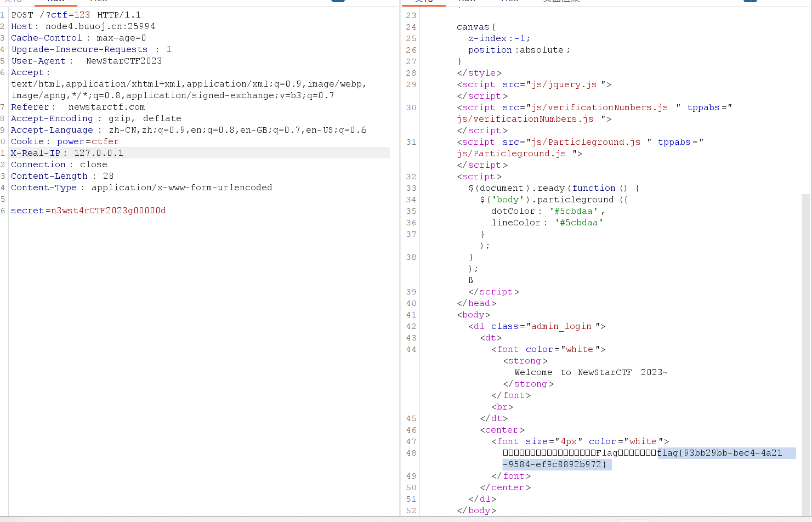Click the closing </dl> tag
Viewport: 812px width, 522px height.
[x=482, y=499]
